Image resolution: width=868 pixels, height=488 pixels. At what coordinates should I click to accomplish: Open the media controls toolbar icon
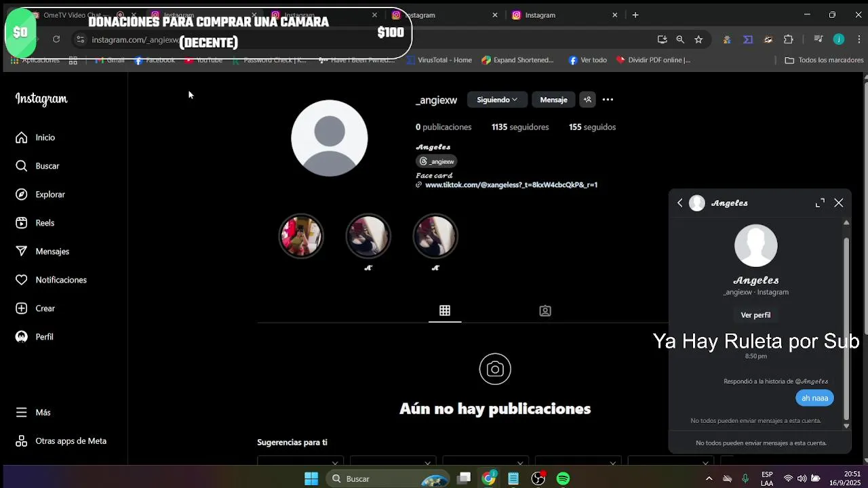[818, 39]
